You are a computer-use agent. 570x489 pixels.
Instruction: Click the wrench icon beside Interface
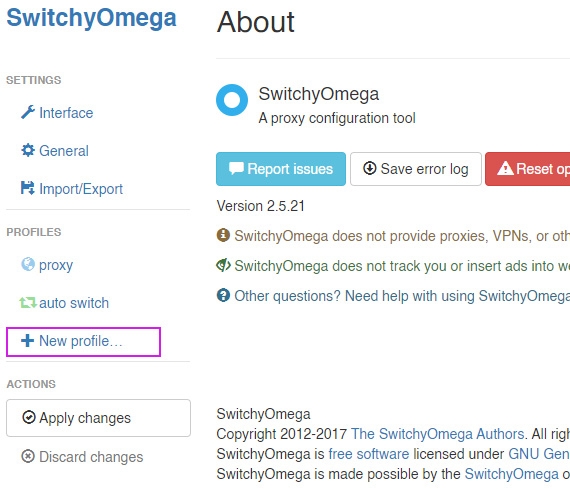28,112
